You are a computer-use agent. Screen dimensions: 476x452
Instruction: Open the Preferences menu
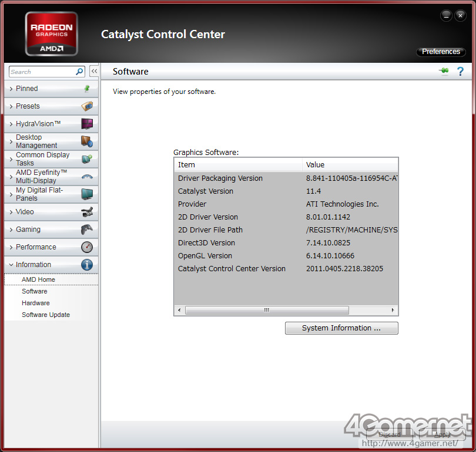(441, 52)
